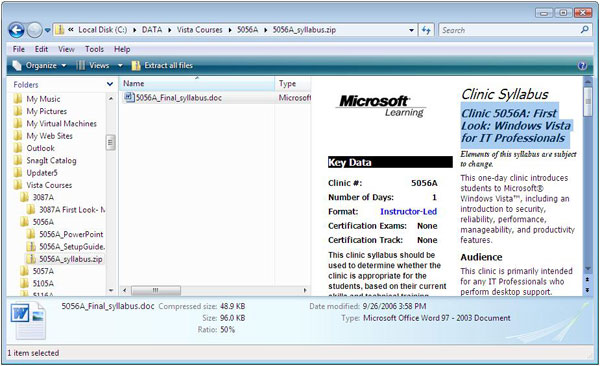Click the Refresh button beside address bar
The height and width of the screenshot is (366, 600).
pos(426,30)
